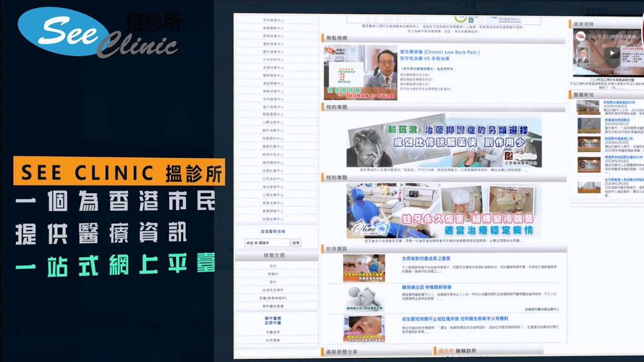Select 中醫全科 in the Chinese medicine menu
The image size is (644, 362).
point(273,332)
